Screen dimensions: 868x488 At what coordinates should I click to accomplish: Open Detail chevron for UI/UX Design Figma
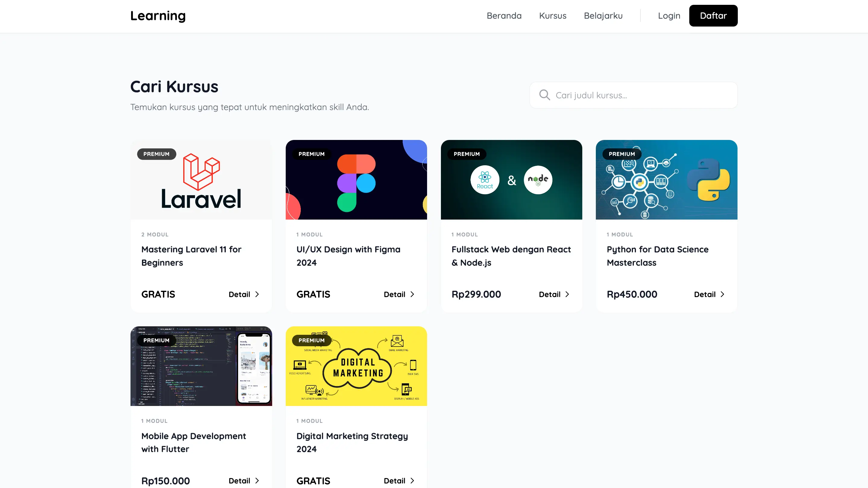point(412,294)
